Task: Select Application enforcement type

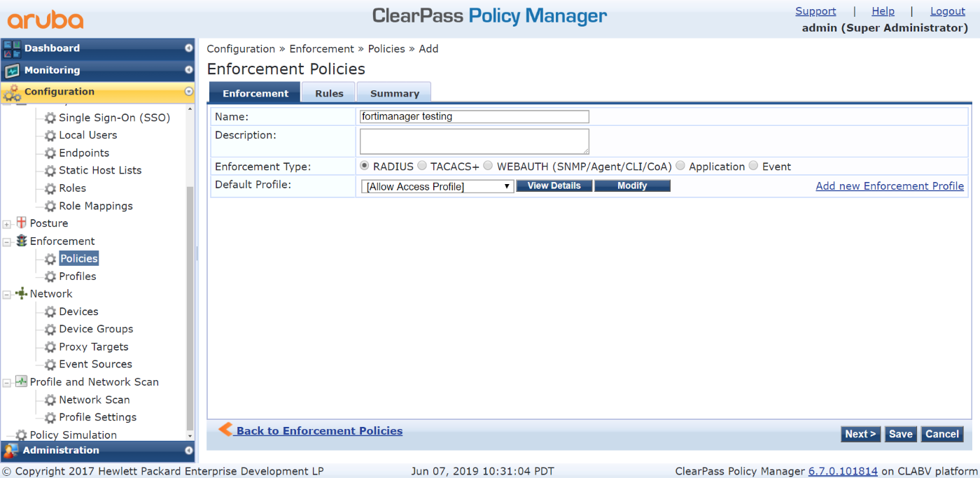Action: coord(680,166)
